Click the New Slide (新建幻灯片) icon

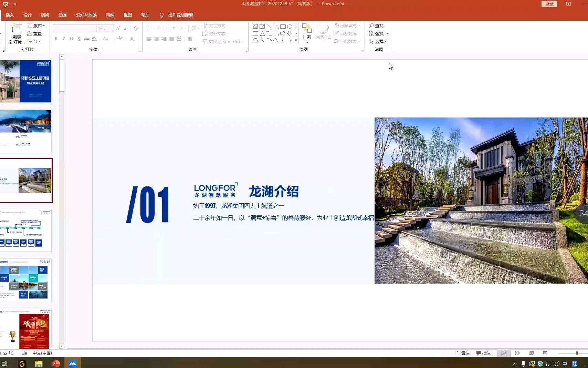pyautogui.click(x=17, y=29)
